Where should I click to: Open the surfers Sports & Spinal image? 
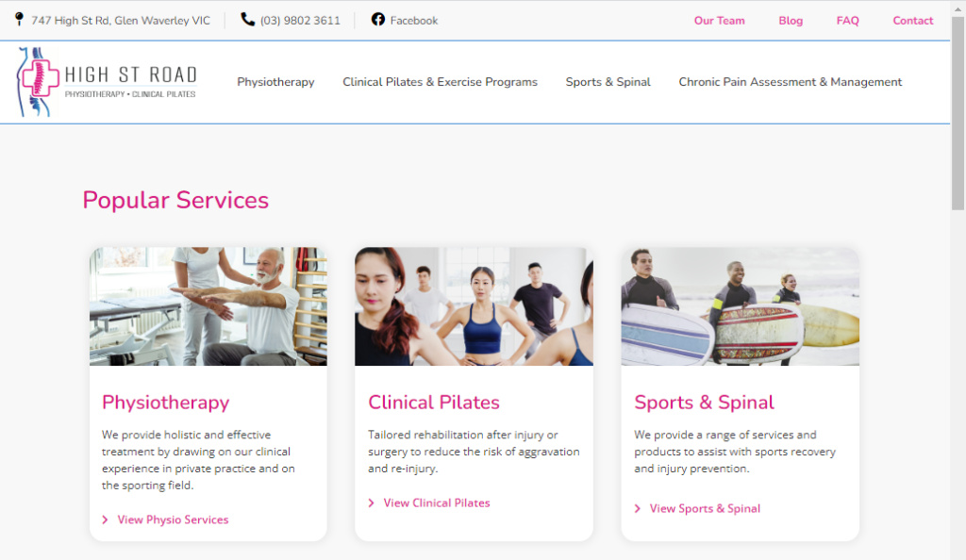(740, 306)
